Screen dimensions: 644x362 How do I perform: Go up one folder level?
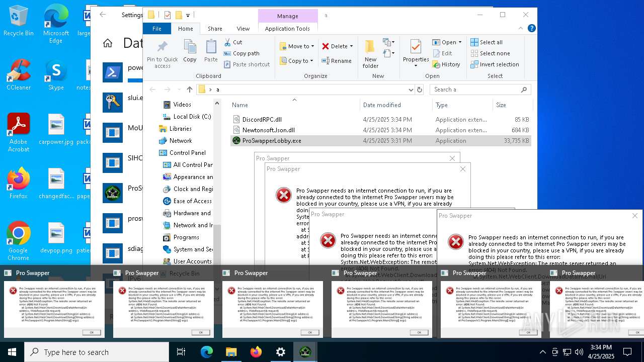[x=189, y=89]
